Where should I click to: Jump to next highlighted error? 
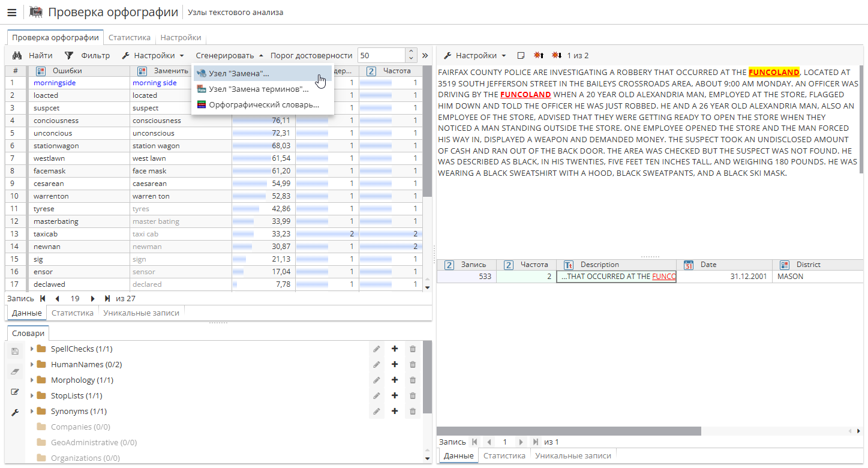pyautogui.click(x=557, y=56)
